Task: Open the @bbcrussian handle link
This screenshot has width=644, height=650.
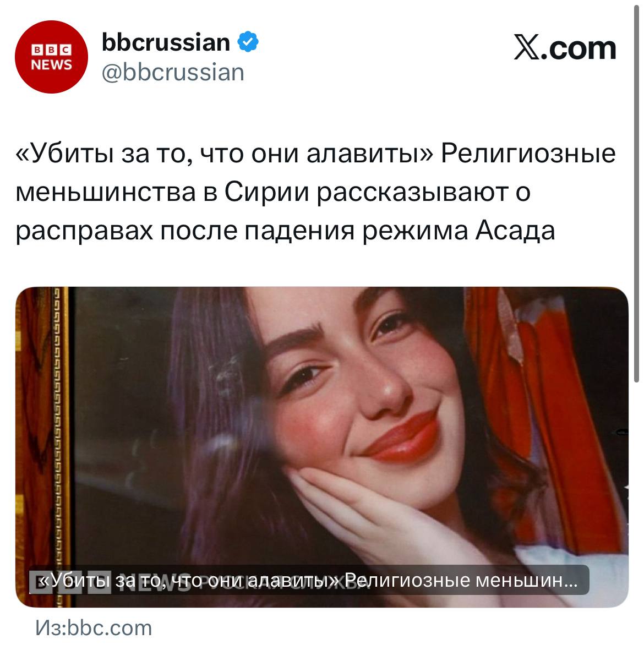Action: coord(173,73)
